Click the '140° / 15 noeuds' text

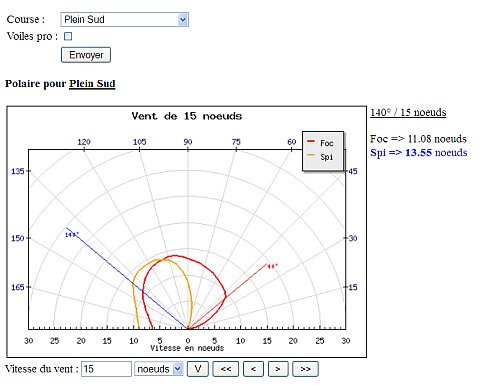tap(408, 112)
